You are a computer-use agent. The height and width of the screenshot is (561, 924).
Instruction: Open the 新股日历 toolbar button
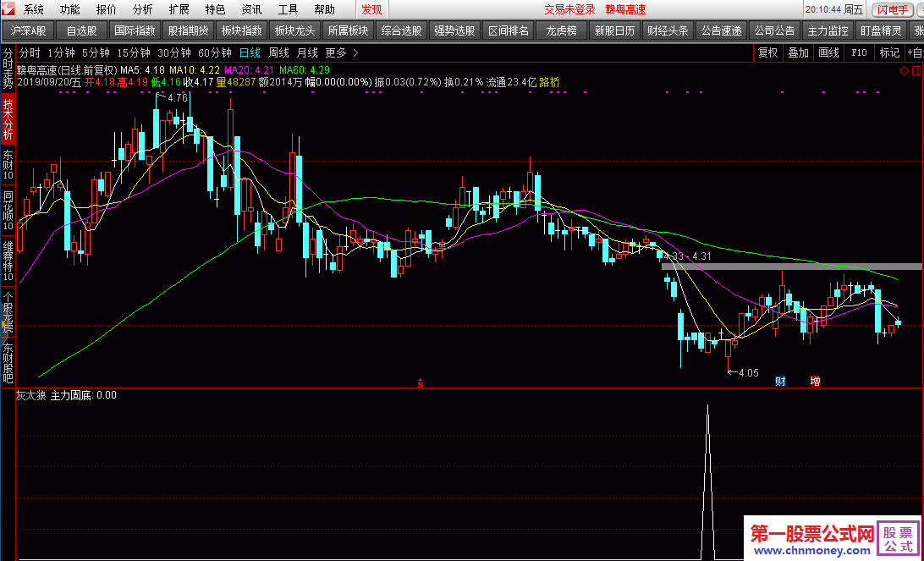614,30
